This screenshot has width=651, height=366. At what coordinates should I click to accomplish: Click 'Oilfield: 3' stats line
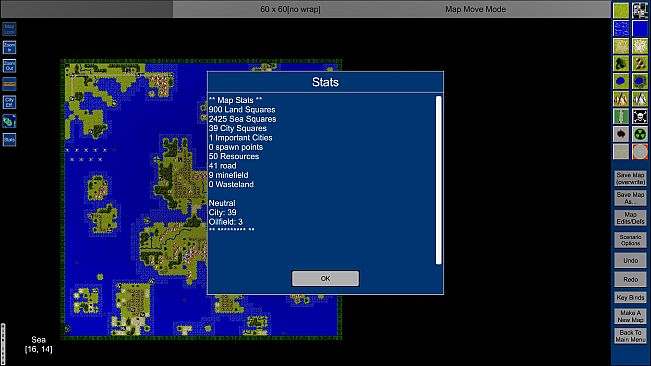point(225,222)
